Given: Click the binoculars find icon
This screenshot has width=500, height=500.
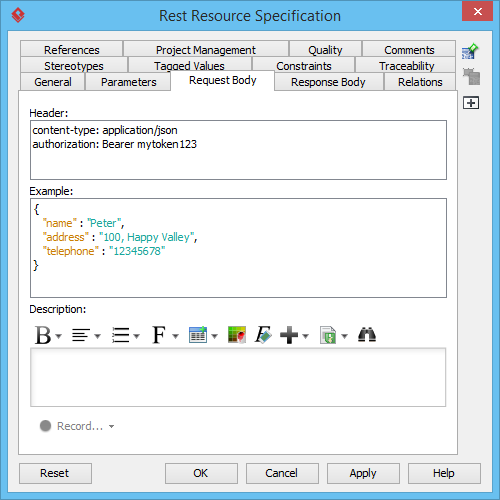Looking at the screenshot, I should [367, 335].
